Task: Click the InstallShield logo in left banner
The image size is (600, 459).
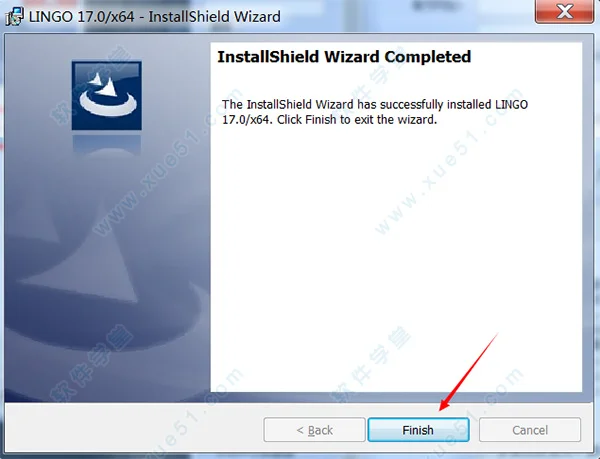Action: (107, 96)
